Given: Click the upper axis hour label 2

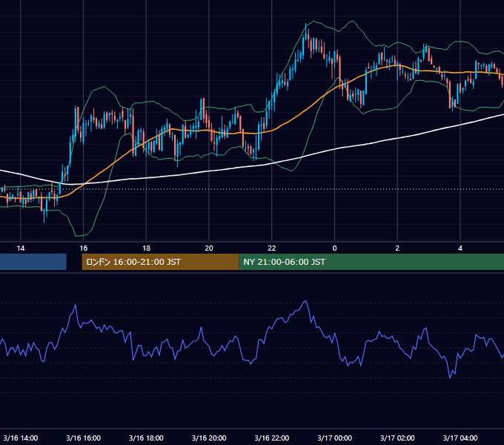Looking at the screenshot, I should pyautogui.click(x=397, y=248).
